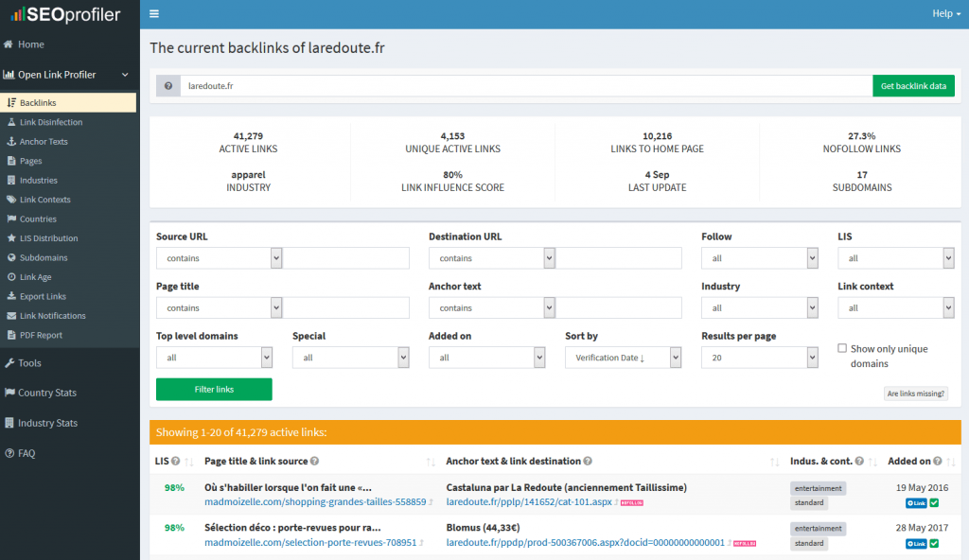This screenshot has height=560, width=969.
Task: Open the Top level domains dropdown
Action: (215, 358)
